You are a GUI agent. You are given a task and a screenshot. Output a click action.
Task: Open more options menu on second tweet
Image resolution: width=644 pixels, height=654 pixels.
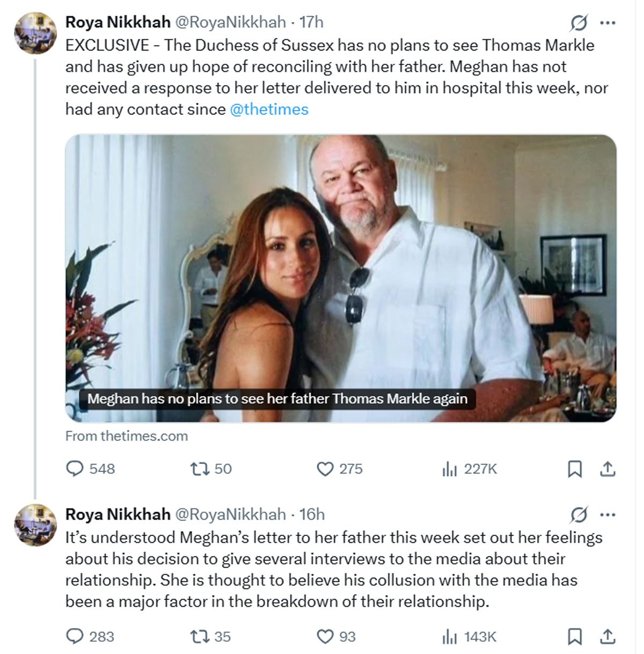coord(608,515)
